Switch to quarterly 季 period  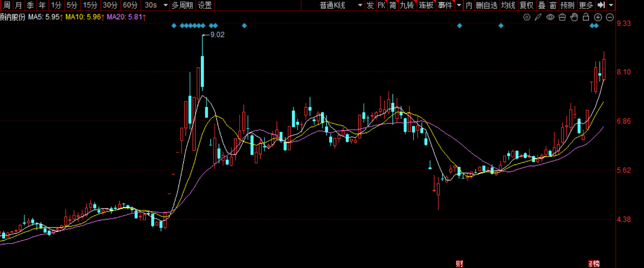(30, 5)
